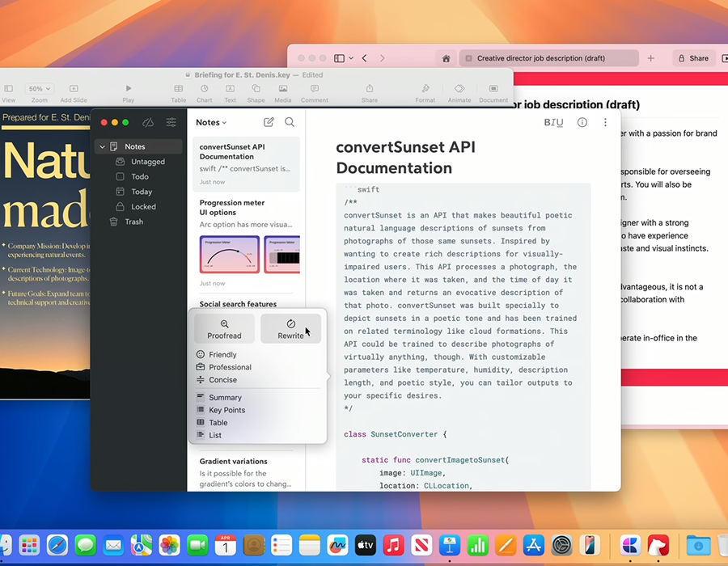Insert a Table in Keynote
The image size is (728, 566).
[x=178, y=93]
